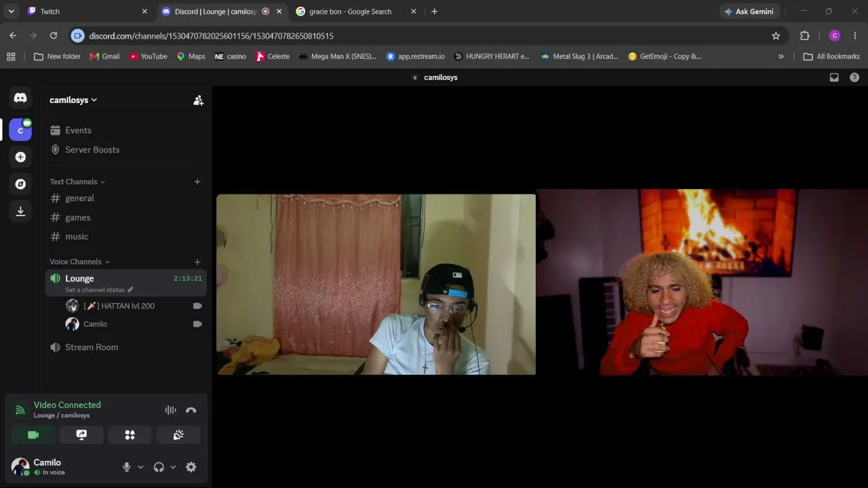The image size is (868, 488).
Task: Select the Lounge voice channel
Action: click(126, 283)
